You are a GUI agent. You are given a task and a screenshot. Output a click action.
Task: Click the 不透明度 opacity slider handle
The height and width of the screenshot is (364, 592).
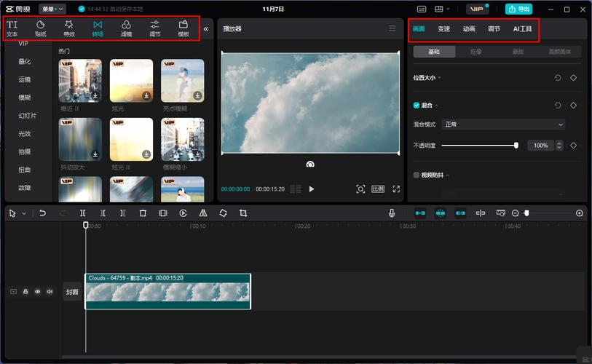[516, 146]
